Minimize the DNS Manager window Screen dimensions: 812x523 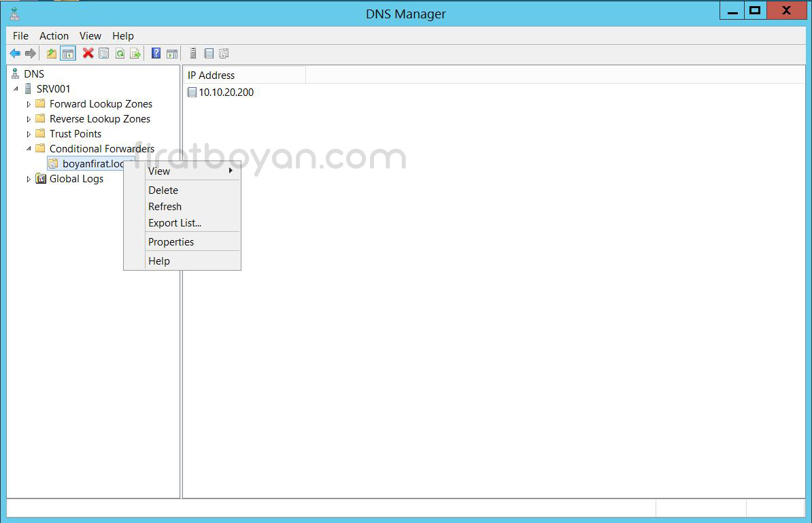tap(732, 11)
